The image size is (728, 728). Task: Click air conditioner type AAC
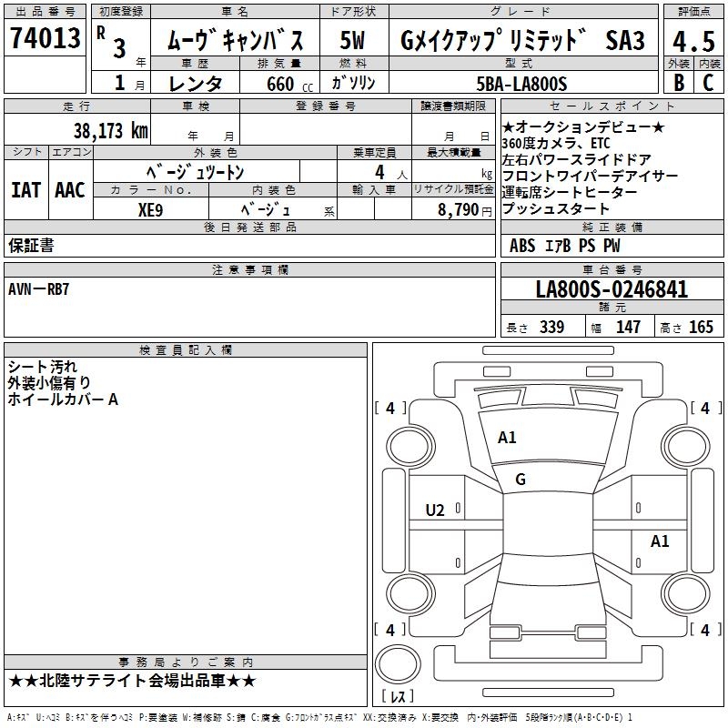pyautogui.click(x=70, y=190)
